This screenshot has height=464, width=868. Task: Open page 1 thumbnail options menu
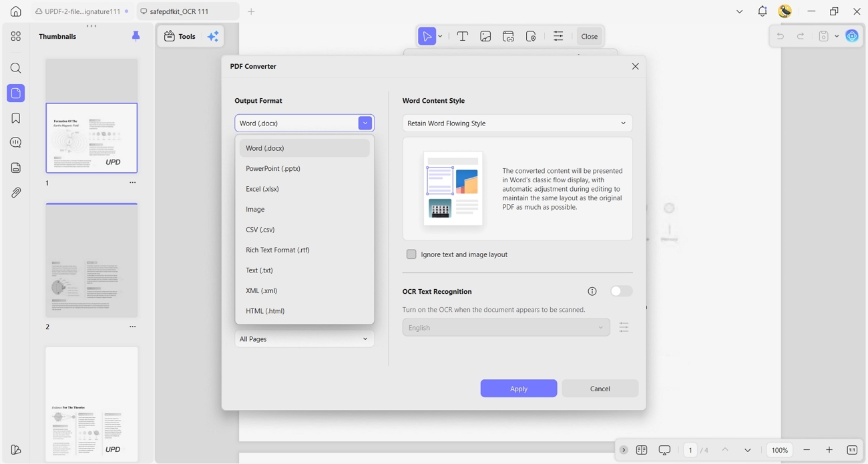click(132, 182)
